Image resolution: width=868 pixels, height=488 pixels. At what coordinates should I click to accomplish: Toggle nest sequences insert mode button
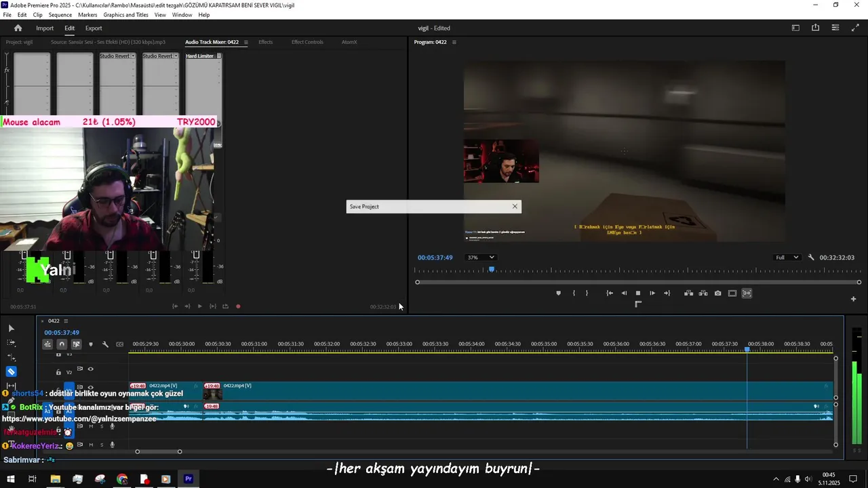47,344
